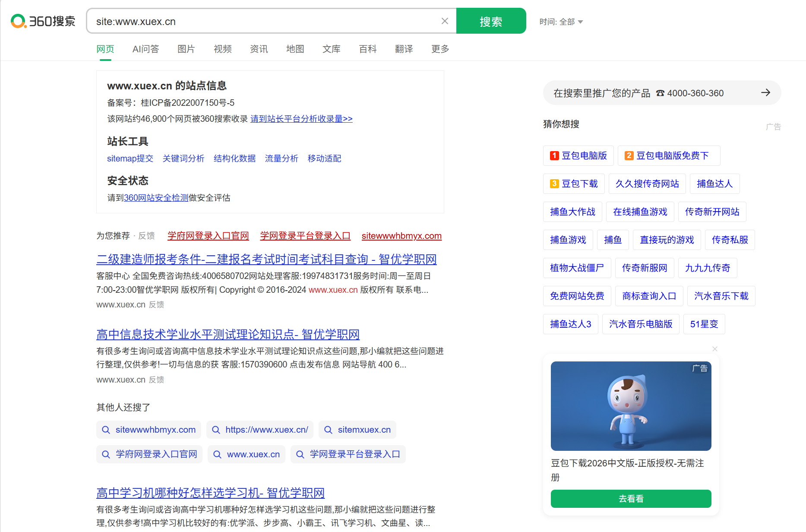Click search icon beside 学府网登录入口官网 chip

click(106, 454)
